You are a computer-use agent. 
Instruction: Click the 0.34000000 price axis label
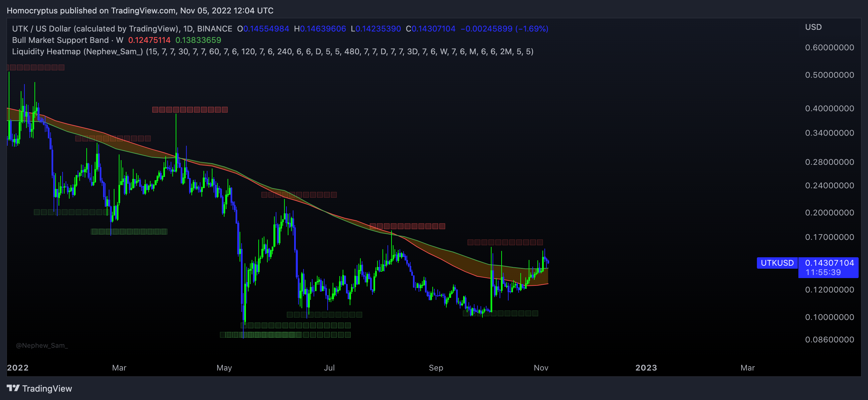(x=829, y=133)
